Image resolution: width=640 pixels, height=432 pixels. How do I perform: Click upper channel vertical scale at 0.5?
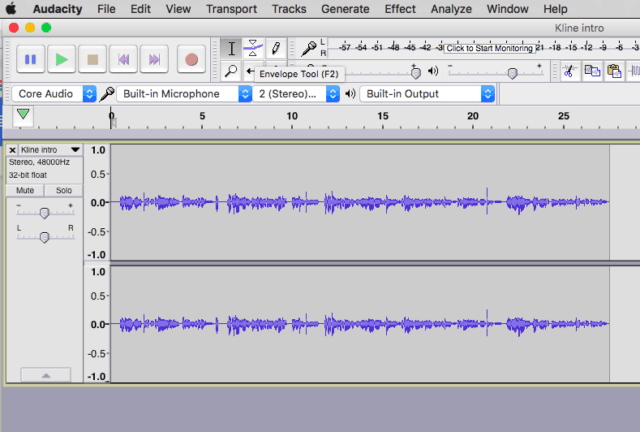click(x=98, y=174)
